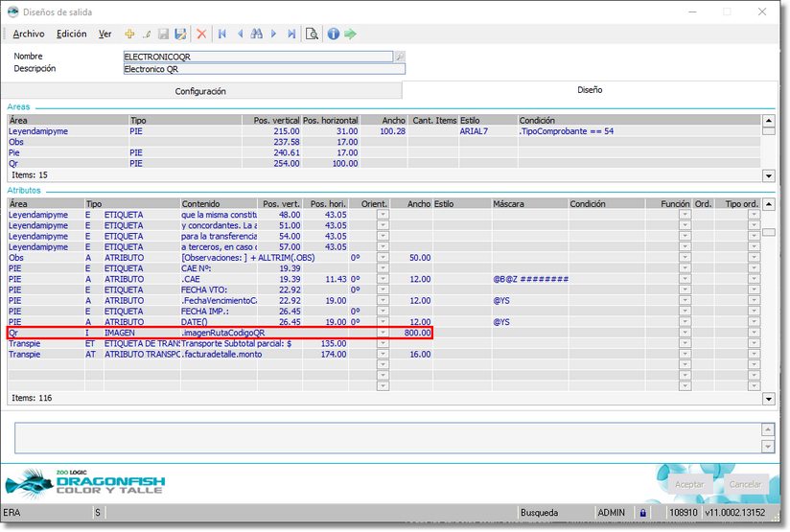The width and height of the screenshot is (790, 532).
Task: Click Atributos grid scroll down arrow
Action: tap(768, 399)
